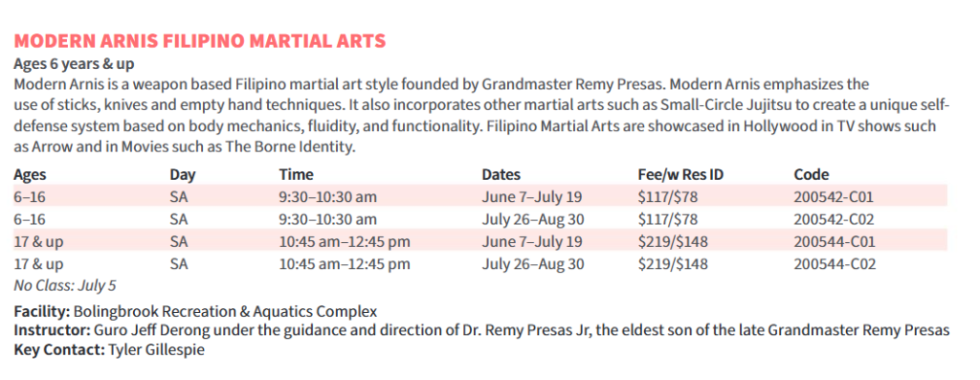Select course code 200542-C02
This screenshot has height=380, width=980.
tap(835, 219)
